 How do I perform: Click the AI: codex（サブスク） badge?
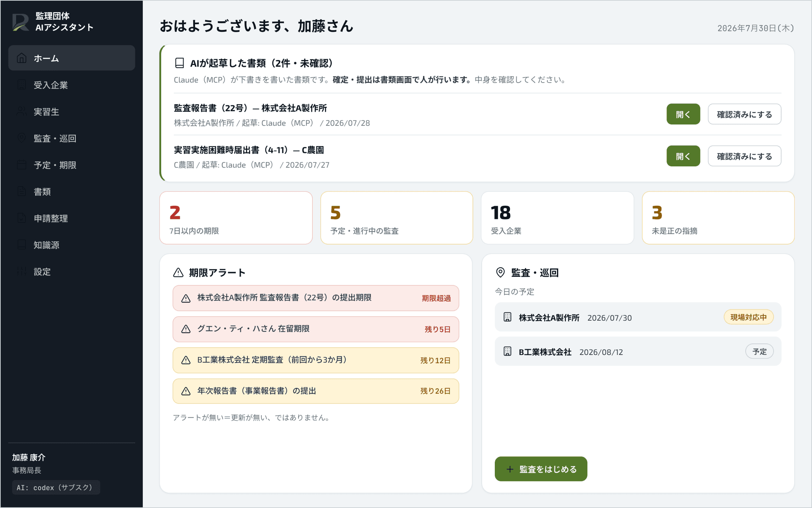click(x=56, y=487)
